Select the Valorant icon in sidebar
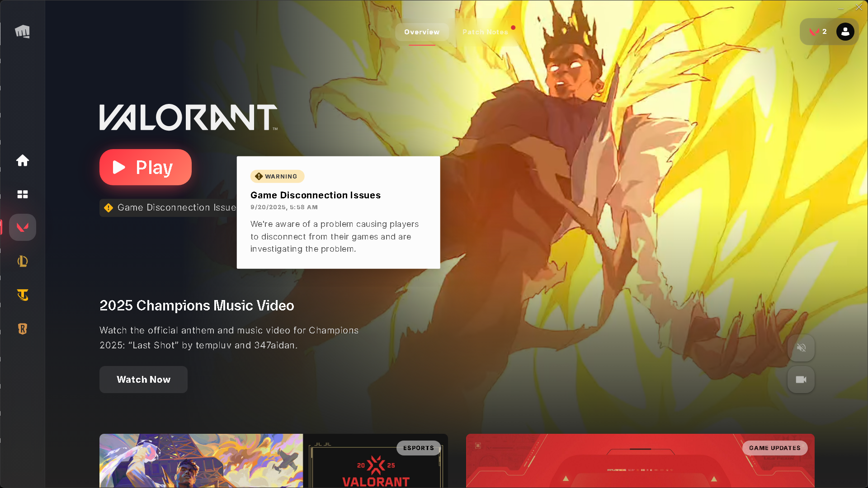This screenshot has width=868, height=488. pyautogui.click(x=22, y=227)
